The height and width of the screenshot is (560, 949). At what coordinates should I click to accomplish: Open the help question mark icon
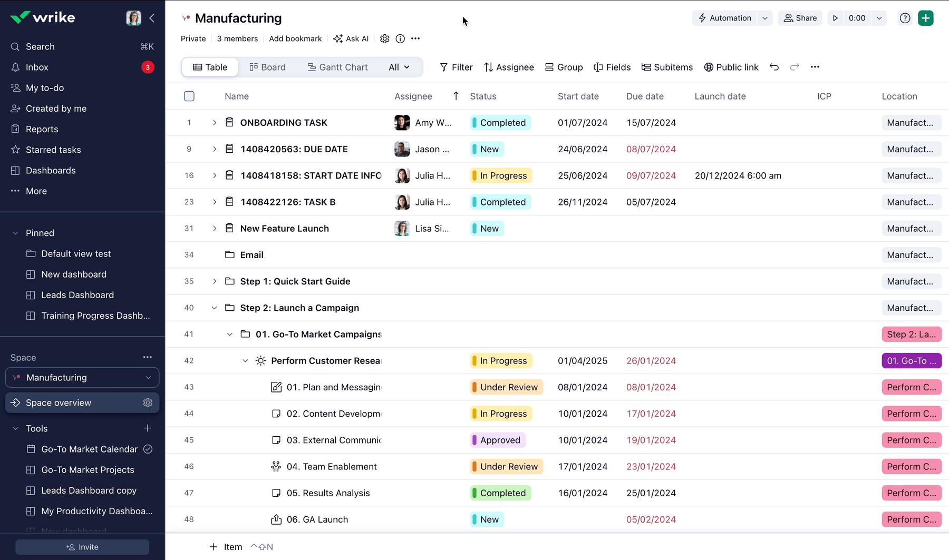point(905,18)
